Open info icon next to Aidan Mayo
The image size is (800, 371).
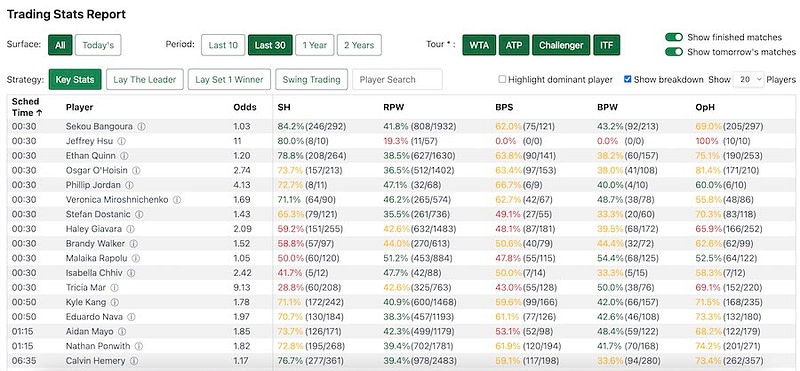click(x=123, y=332)
